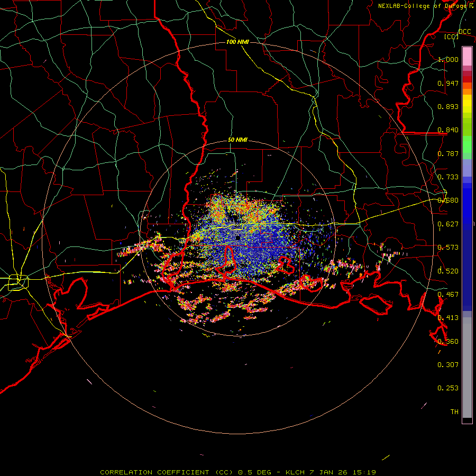Click the 0.680 color scale value
Viewport: 476px width, 476px height.
(448, 200)
